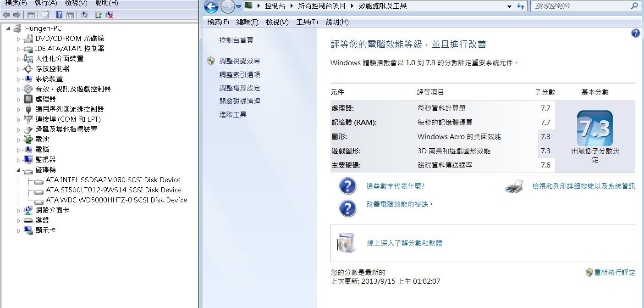Open 檢視(V) menu in Control Panel
644x308 pixels.
point(277,22)
